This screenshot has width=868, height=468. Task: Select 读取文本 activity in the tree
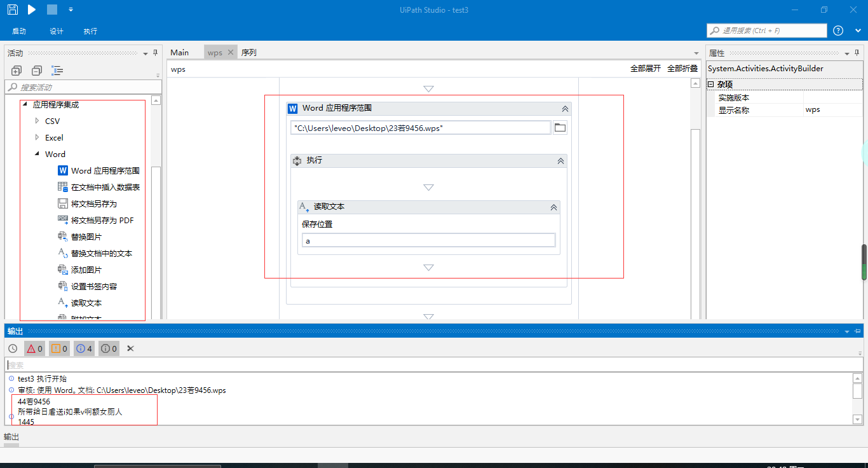pyautogui.click(x=79, y=303)
